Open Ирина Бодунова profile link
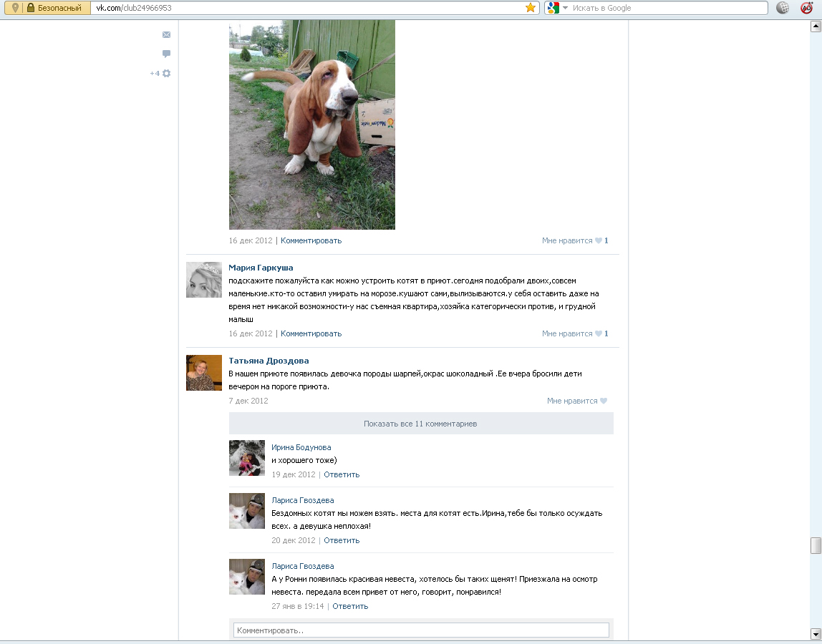The image size is (822, 644). [301, 447]
